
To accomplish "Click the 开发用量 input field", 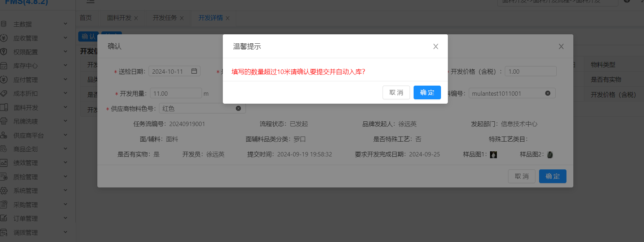I will tap(176, 94).
